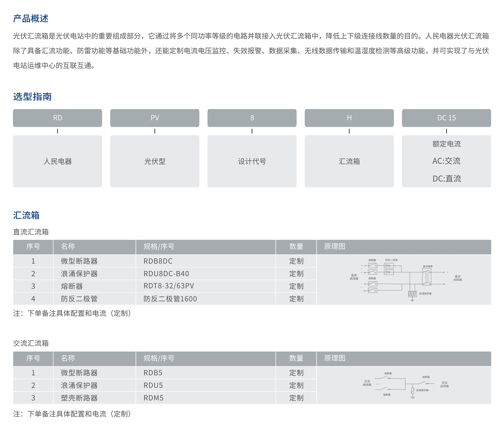Click RDB8DC specification cell
504x431 pixels.
[x=206, y=261]
